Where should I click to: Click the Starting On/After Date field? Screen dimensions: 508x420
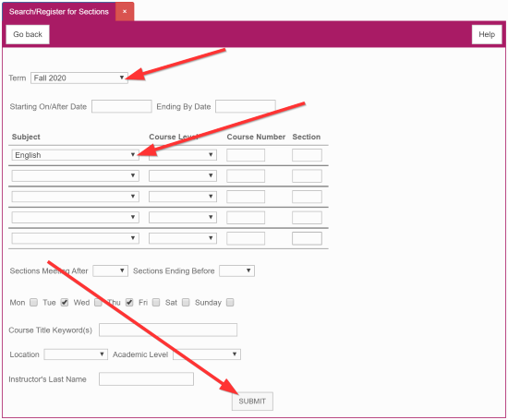[122, 106]
